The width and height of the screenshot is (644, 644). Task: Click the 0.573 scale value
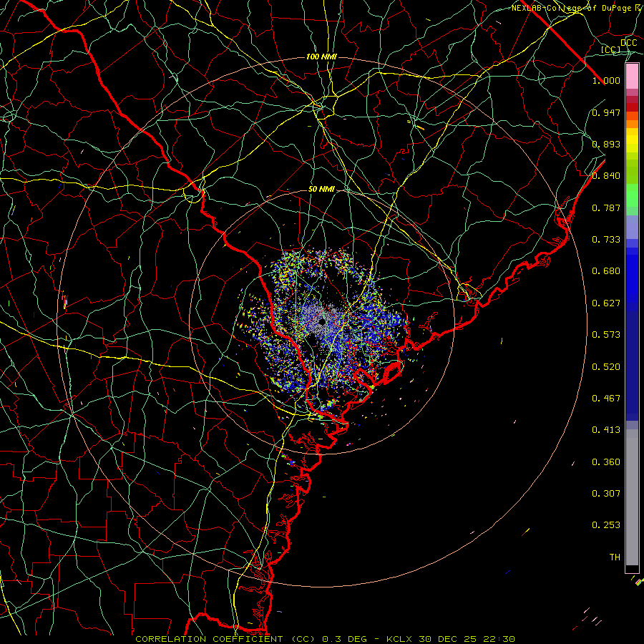tap(606, 335)
